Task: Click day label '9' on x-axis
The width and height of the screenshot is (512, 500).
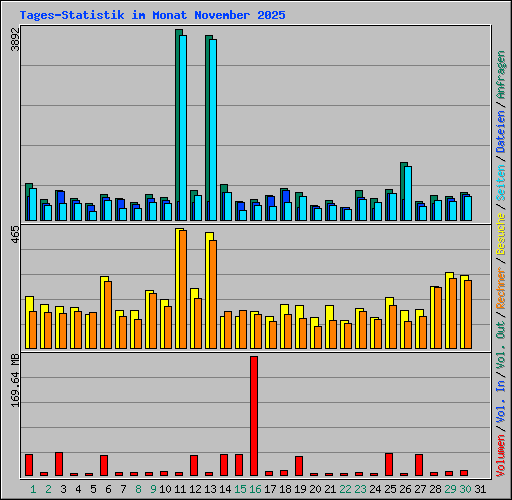Action: point(153,489)
